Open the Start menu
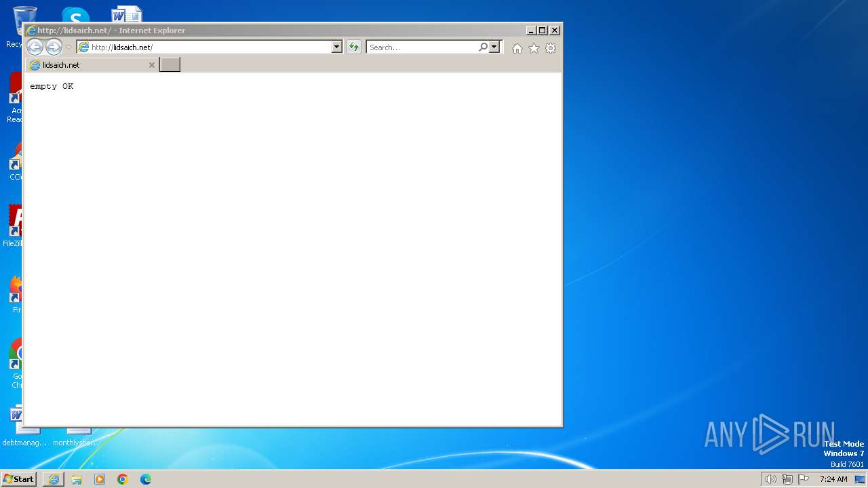 [18, 479]
